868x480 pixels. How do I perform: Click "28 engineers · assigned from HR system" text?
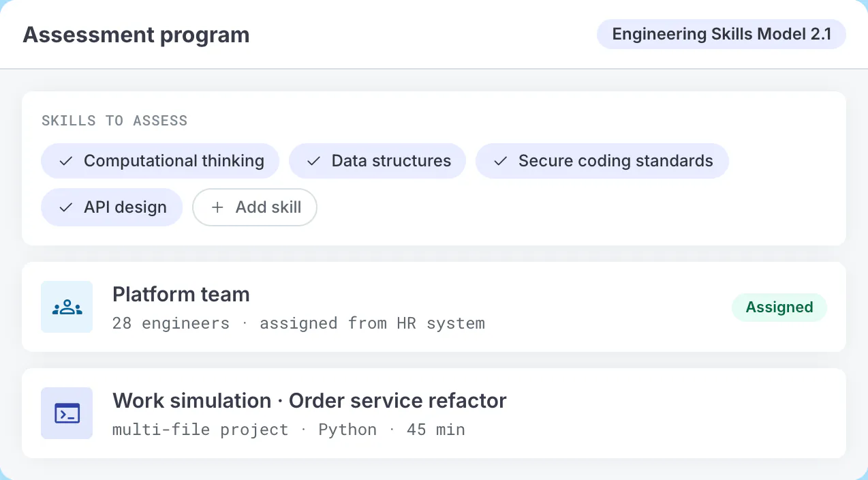298,323
